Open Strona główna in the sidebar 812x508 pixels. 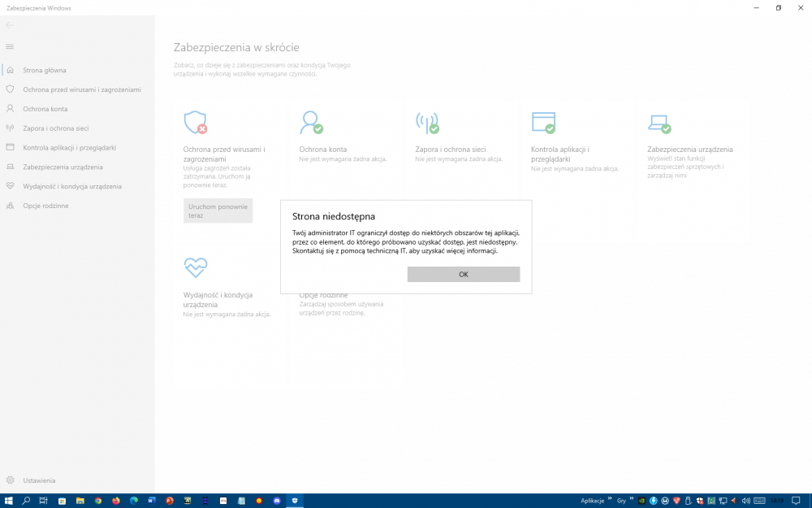(x=45, y=71)
